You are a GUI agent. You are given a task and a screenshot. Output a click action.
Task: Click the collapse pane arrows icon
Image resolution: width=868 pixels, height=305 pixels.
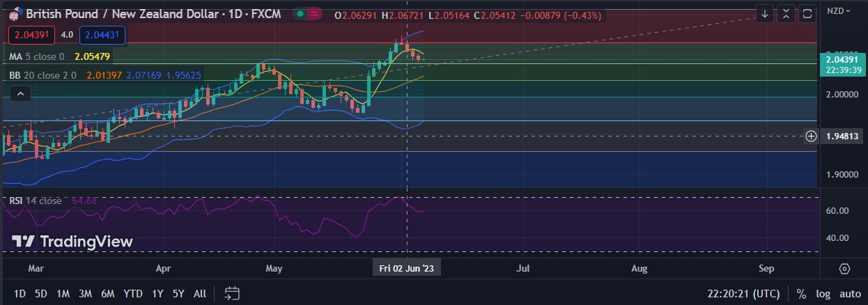coord(786,13)
